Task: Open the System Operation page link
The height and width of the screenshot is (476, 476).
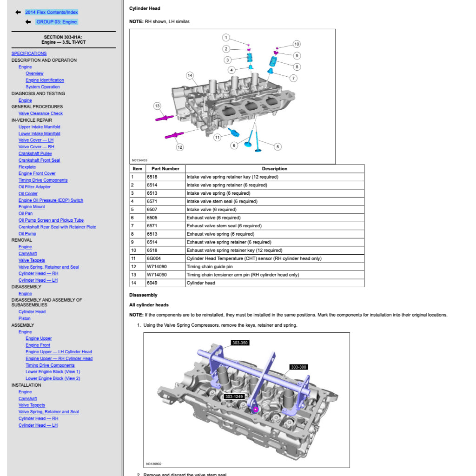Action: 42,87
